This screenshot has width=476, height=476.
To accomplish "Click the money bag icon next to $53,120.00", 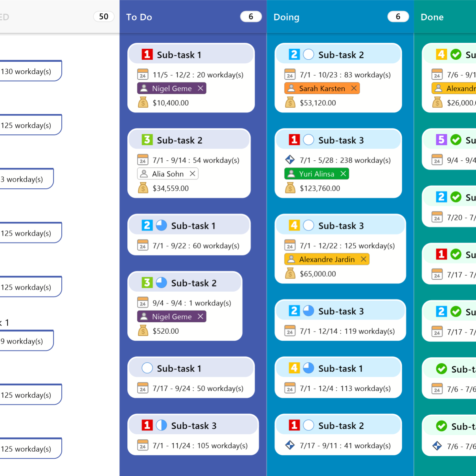I will pos(290,103).
